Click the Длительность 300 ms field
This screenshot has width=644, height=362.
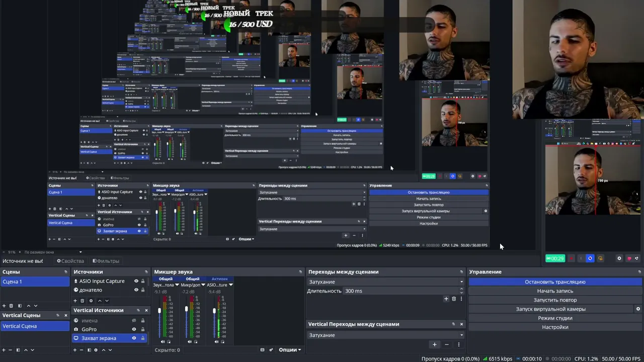click(x=400, y=291)
